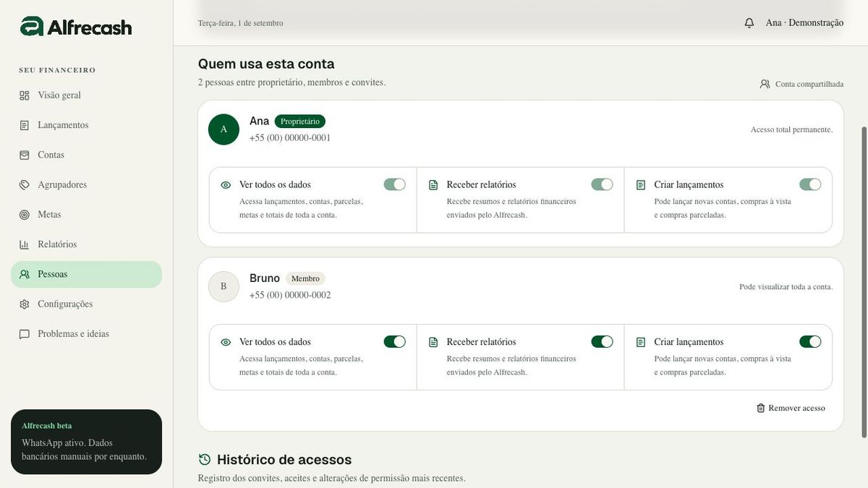This screenshot has width=868, height=488.
Task: Click Criar lançamentos icon in Bruno's card
Action: 641,342
